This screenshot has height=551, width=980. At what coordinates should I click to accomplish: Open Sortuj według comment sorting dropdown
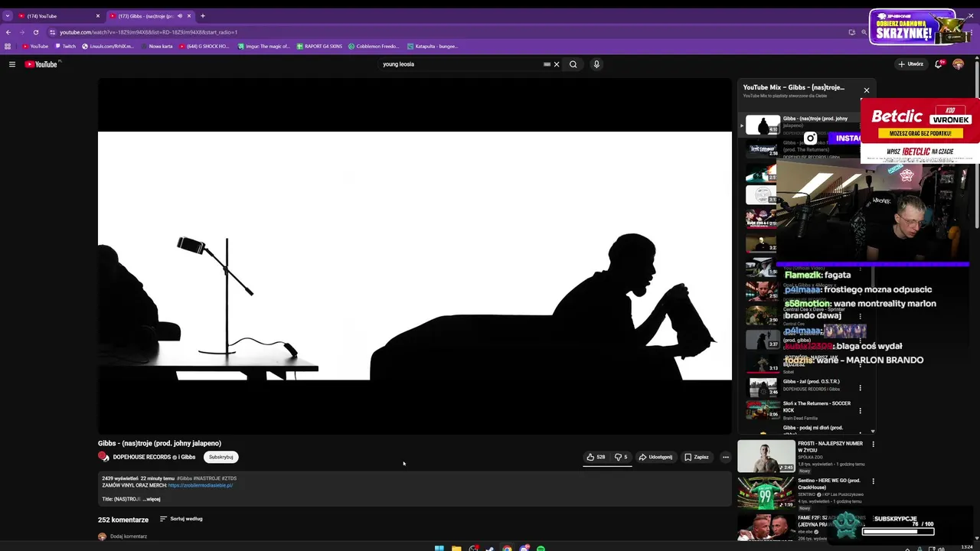click(181, 519)
